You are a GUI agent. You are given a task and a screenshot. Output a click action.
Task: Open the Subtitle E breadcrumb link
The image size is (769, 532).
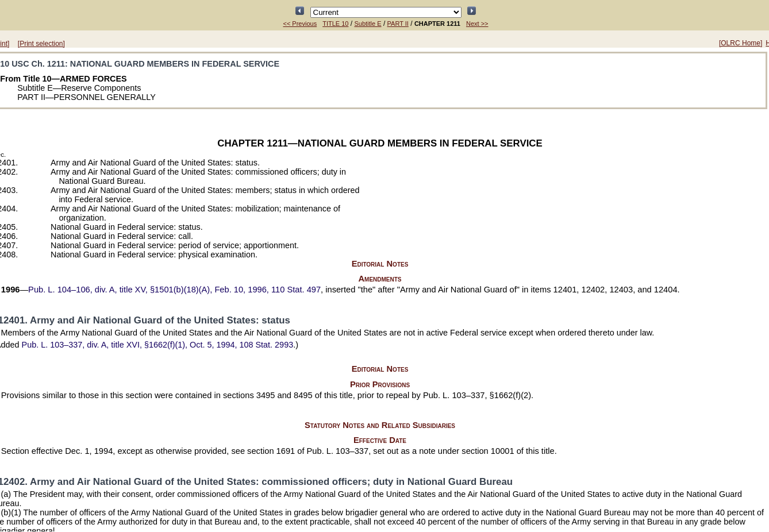click(367, 24)
